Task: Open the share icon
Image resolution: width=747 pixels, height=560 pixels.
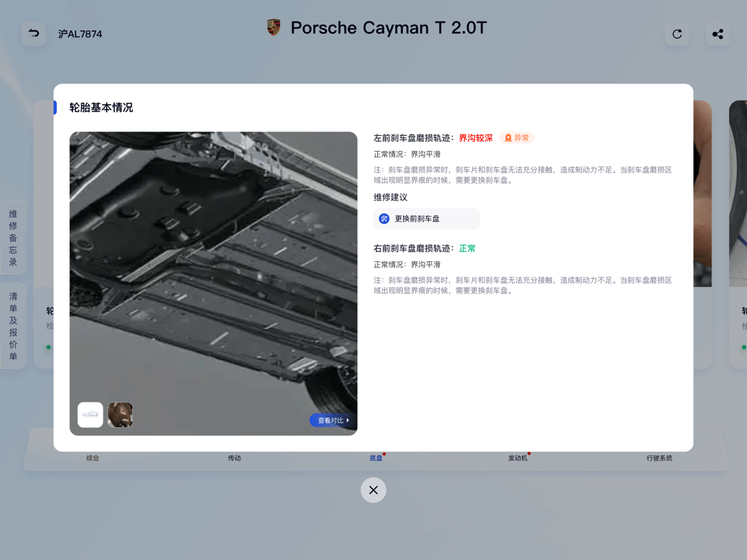Action: click(717, 34)
